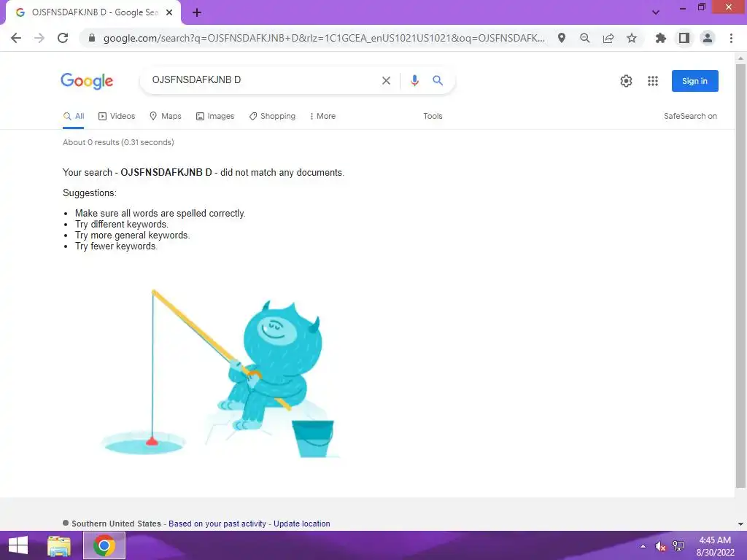The width and height of the screenshot is (747, 560).
Task: Click the Chrome icon in the taskbar
Action: (104, 545)
